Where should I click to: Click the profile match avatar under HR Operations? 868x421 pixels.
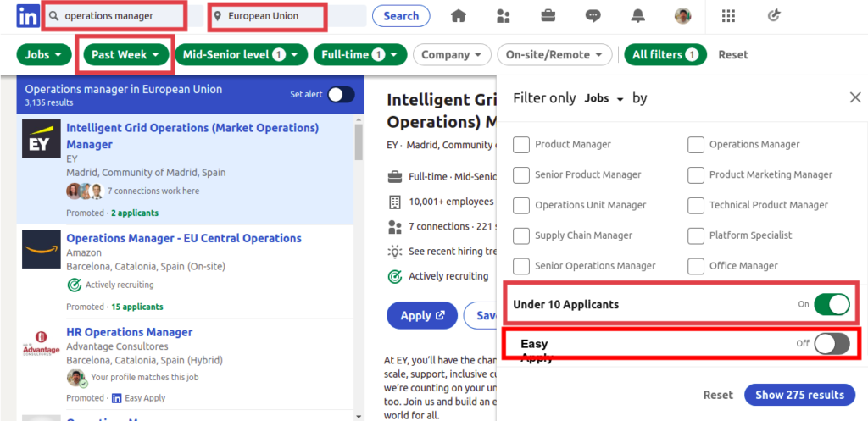(75, 379)
